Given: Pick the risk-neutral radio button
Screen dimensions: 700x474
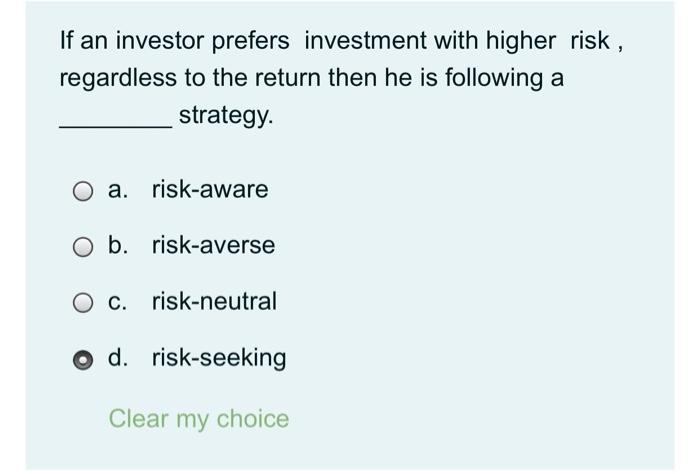Looking at the screenshot, I should click(x=83, y=303).
